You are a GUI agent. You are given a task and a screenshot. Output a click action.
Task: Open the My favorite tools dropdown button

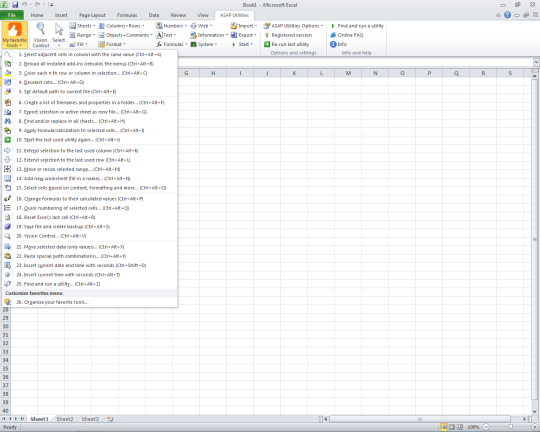[14, 35]
